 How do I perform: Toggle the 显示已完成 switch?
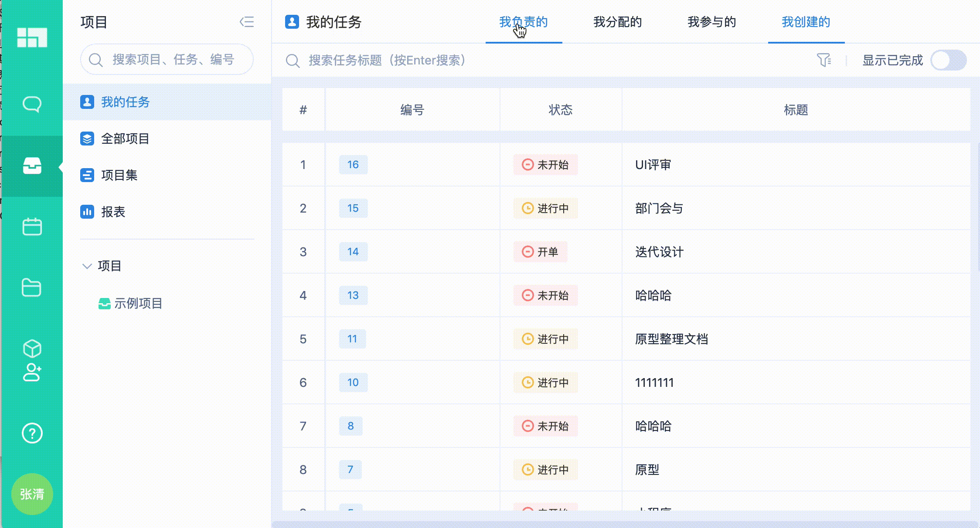948,60
